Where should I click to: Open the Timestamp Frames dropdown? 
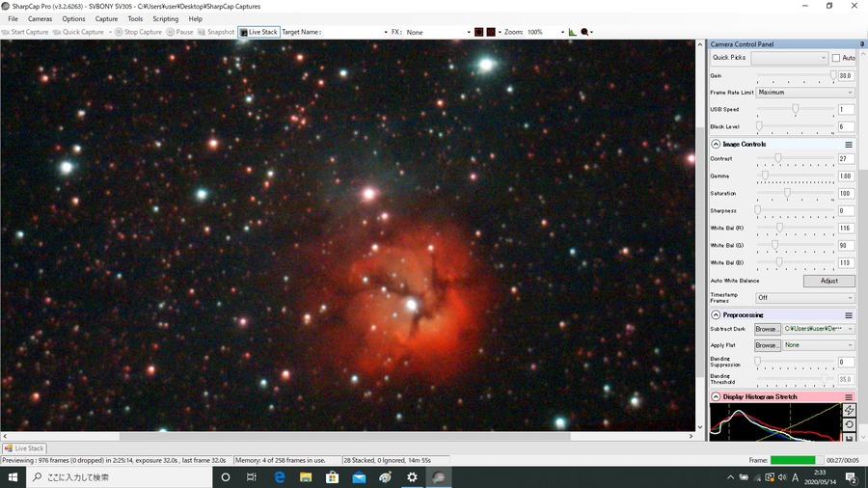pos(805,298)
